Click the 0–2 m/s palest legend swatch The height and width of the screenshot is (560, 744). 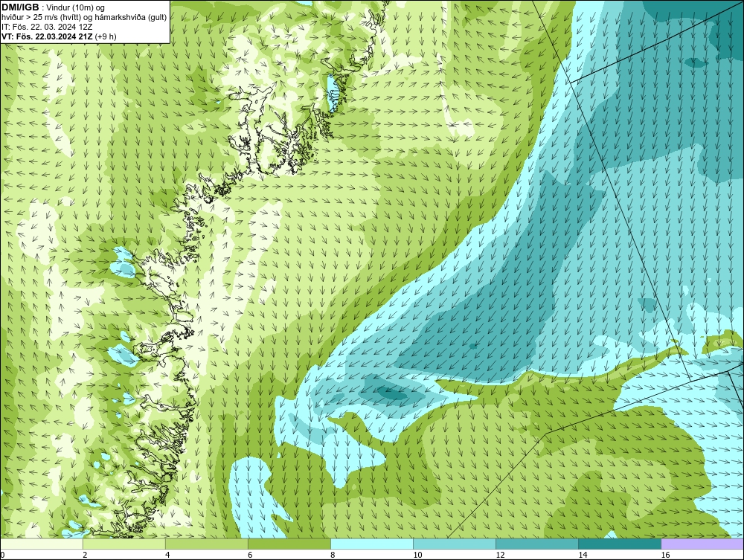pos(42,544)
